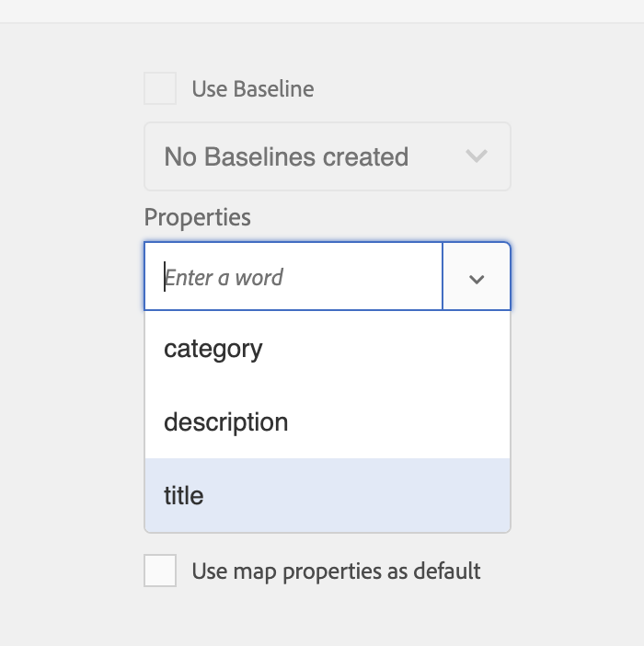This screenshot has width=644, height=646.
Task: Click the Use Baseline label text
Action: pos(253,89)
